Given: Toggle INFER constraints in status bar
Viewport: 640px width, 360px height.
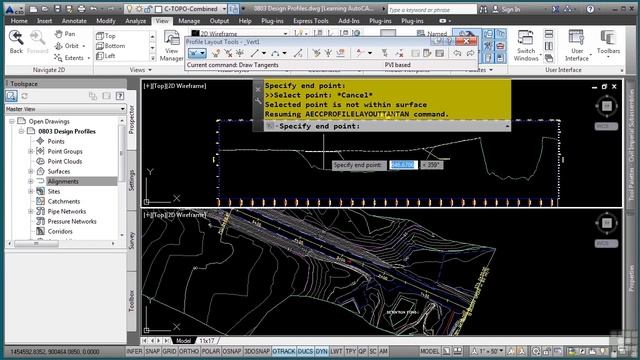Looking at the screenshot, I should (134, 351).
